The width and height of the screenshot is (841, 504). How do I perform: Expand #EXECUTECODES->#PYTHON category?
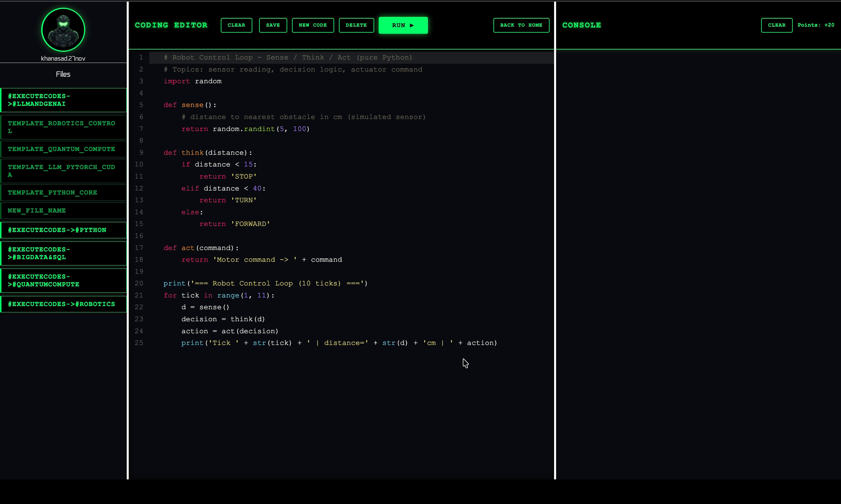(64, 230)
